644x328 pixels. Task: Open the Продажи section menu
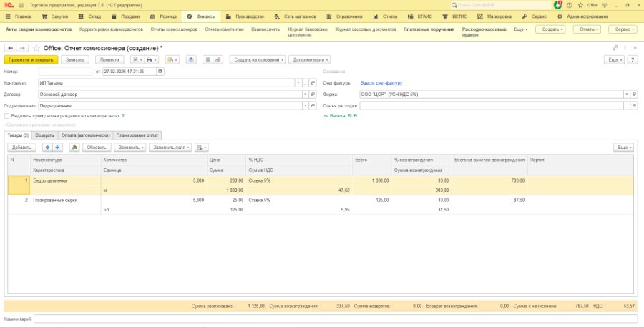click(x=126, y=17)
